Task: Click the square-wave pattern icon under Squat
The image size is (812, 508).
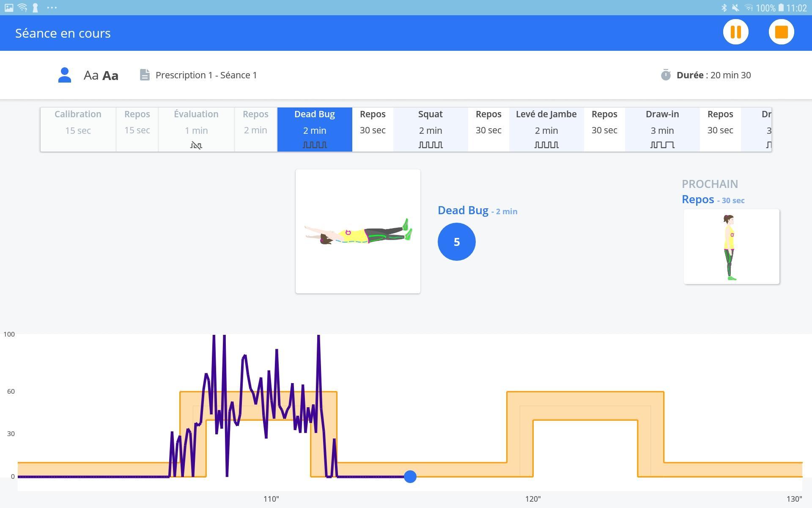Action: click(x=431, y=145)
